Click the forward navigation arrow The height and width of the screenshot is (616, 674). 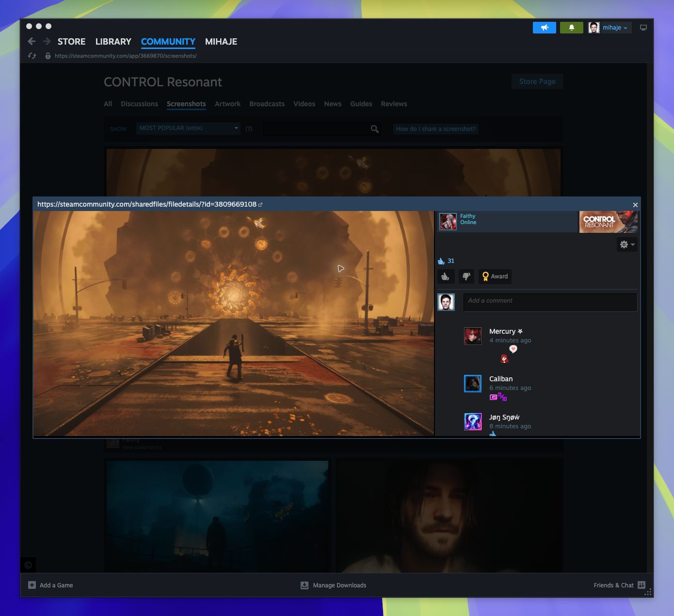pyautogui.click(x=47, y=41)
